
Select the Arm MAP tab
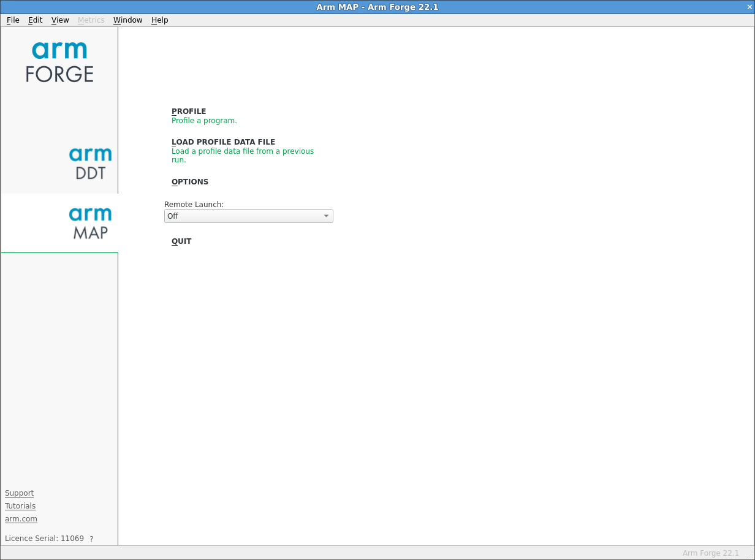pyautogui.click(x=59, y=223)
